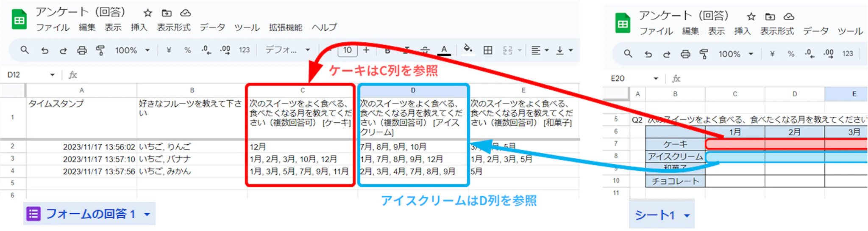Image resolution: width=868 pixels, height=231 pixels.
Task: Click the fill color paint bucket icon
Action: 467,49
